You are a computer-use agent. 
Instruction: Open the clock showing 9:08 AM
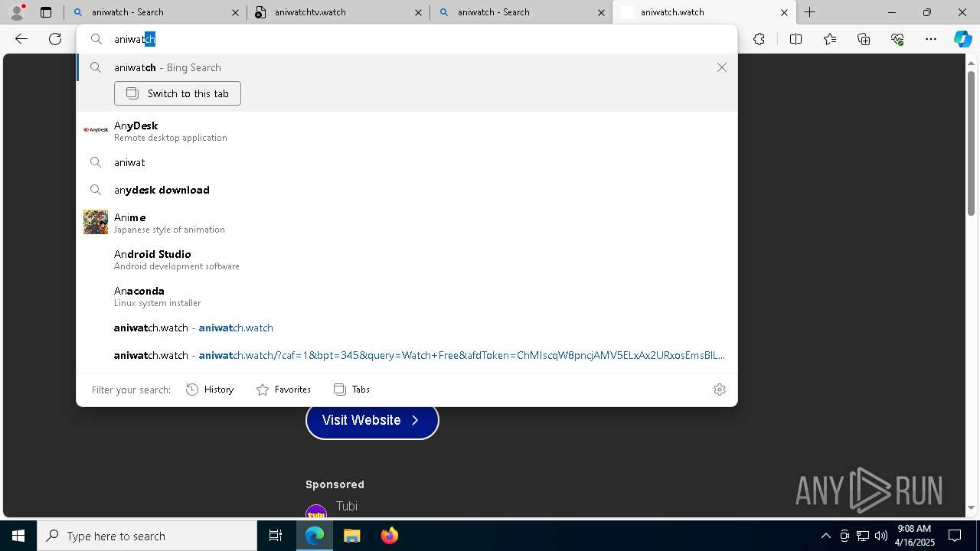click(x=916, y=536)
